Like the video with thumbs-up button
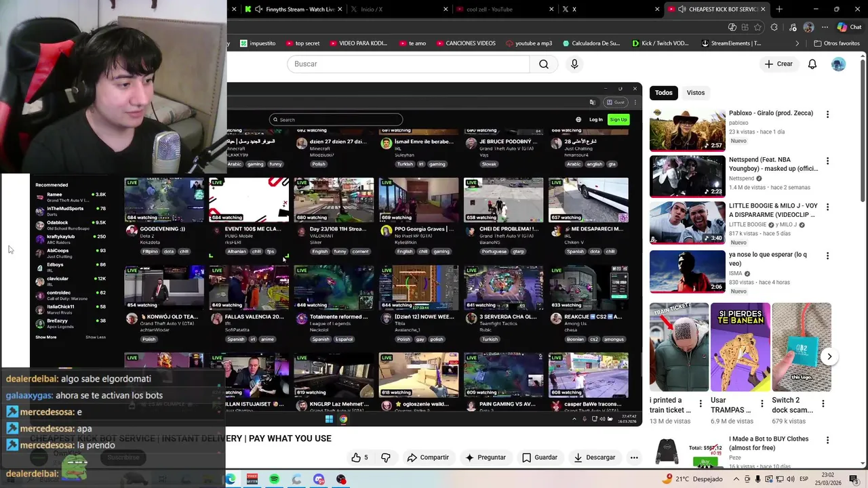 click(x=359, y=457)
